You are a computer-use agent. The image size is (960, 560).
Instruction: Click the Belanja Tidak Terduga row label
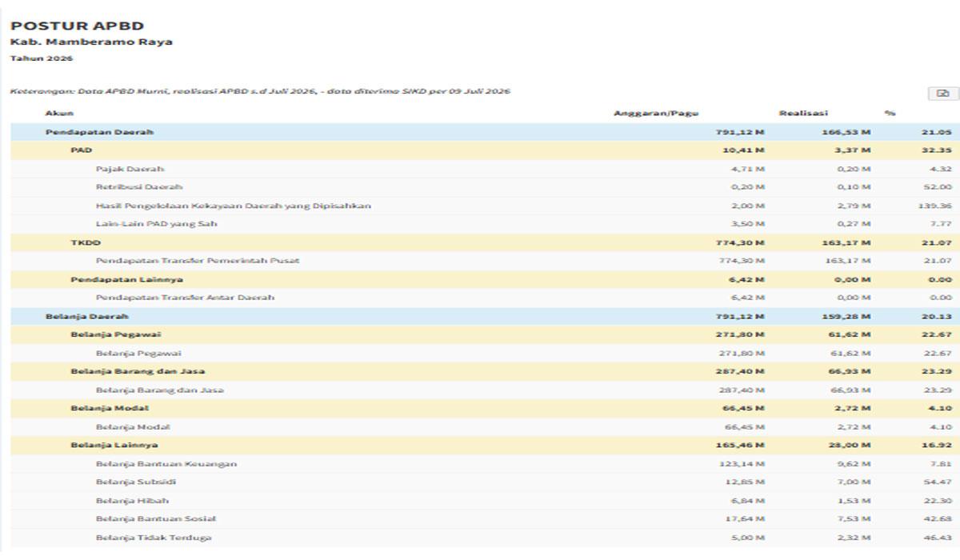point(154,538)
